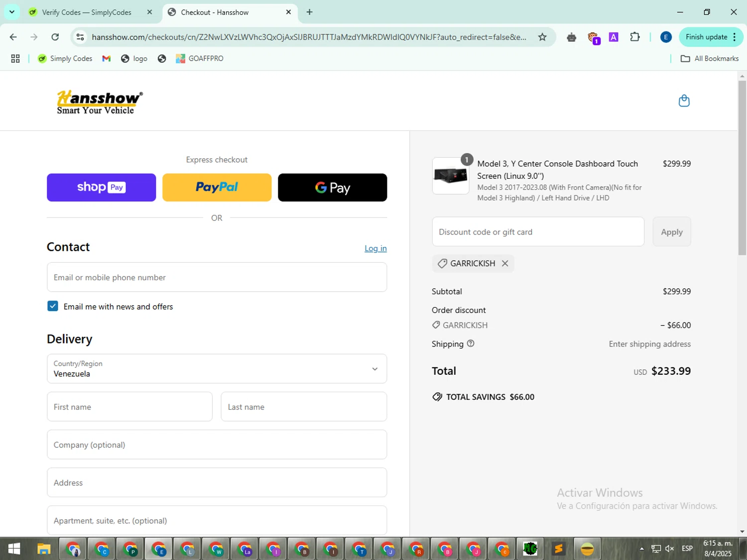Open the tab search dropdown arrow
This screenshot has width=747, height=560.
[12, 12]
